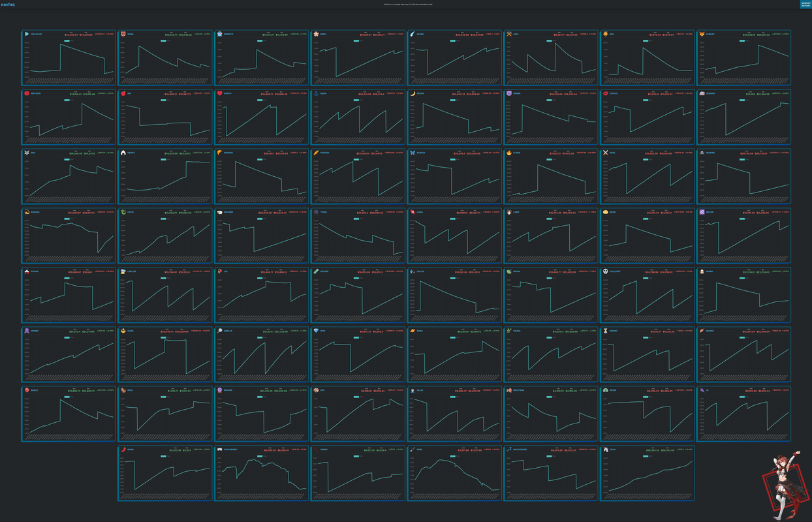Click the OLLIE card name label

pos(420,390)
